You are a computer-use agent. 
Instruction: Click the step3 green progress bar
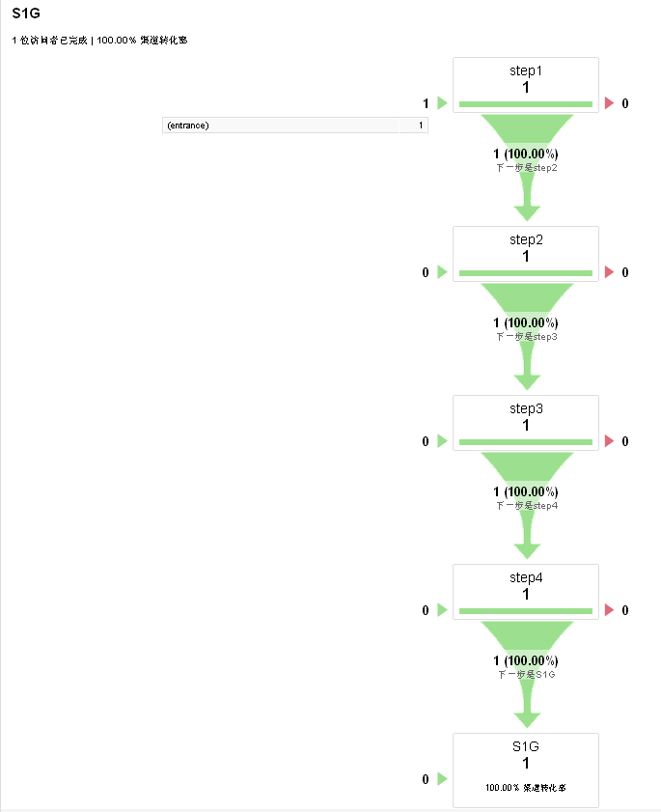click(x=526, y=442)
